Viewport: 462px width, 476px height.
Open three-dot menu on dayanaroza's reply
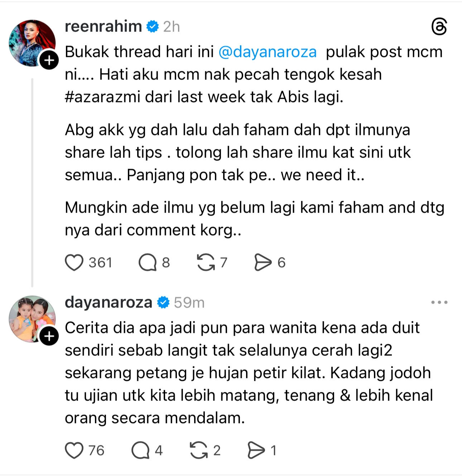(439, 302)
